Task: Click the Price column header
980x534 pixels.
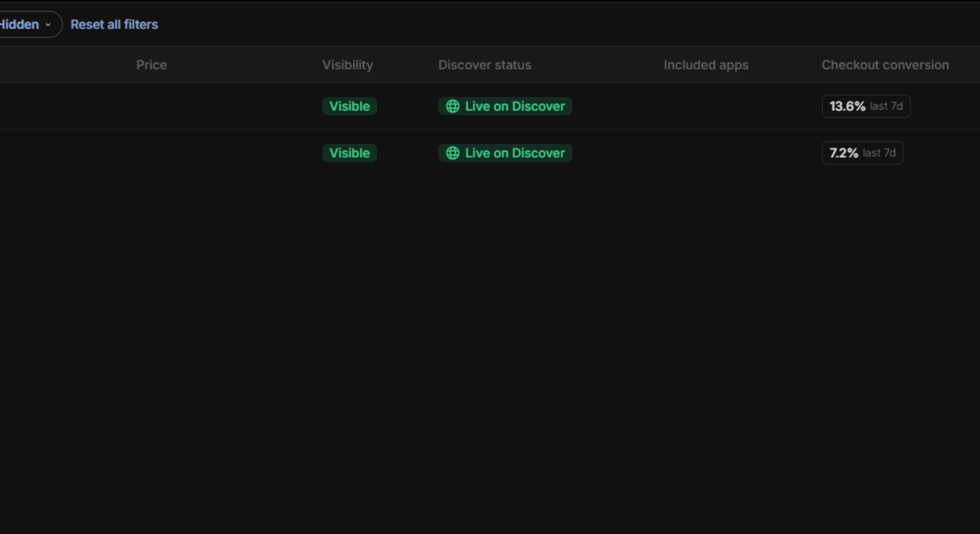Action: pyautogui.click(x=152, y=65)
